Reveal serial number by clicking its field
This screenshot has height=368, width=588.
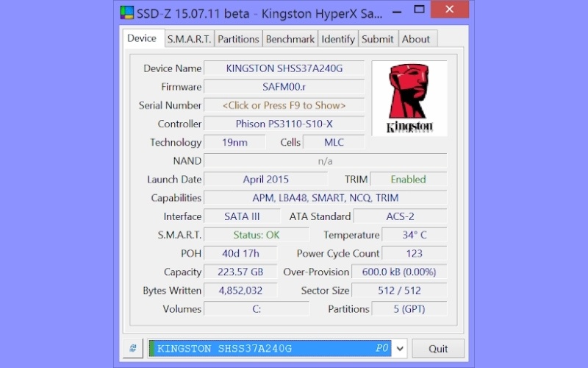coord(284,105)
